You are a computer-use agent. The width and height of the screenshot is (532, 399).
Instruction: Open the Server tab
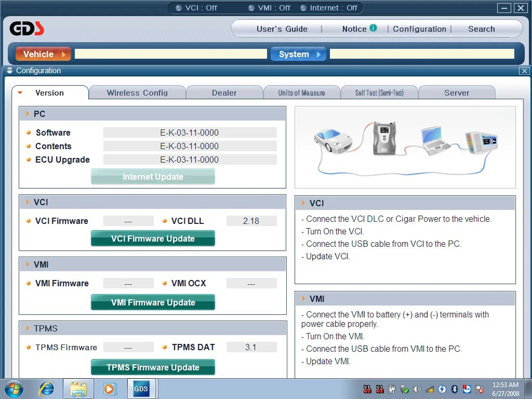point(456,93)
